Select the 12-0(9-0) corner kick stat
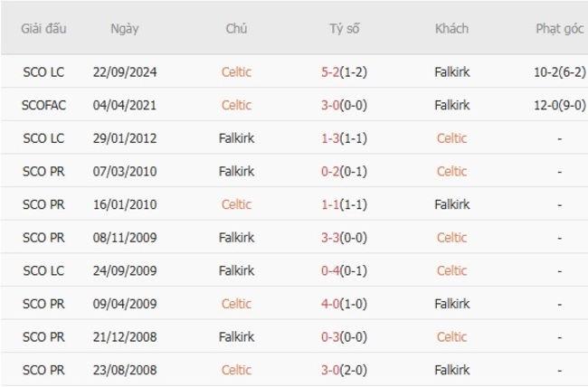Screen dimensions: 588x387 tap(559, 105)
